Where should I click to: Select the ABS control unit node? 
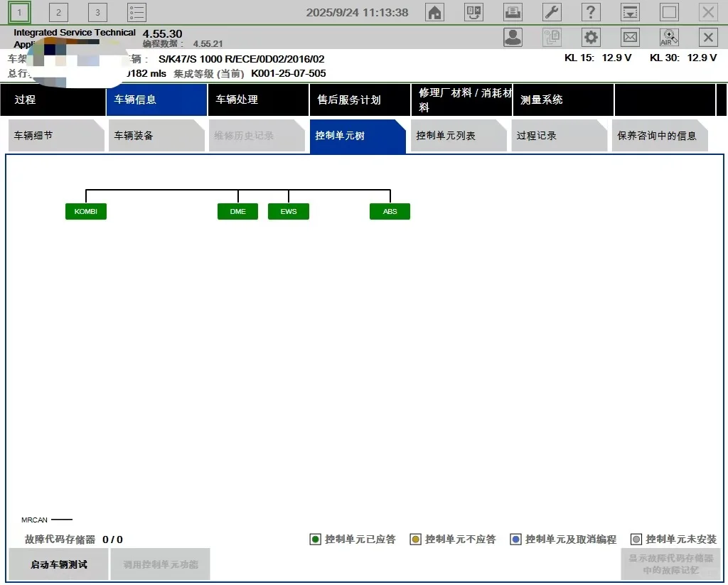point(390,211)
